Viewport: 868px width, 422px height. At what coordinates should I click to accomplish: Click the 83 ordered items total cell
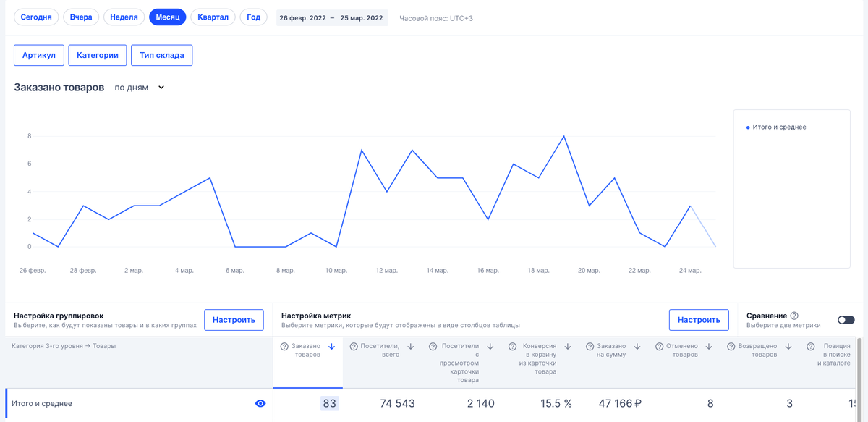pos(330,403)
